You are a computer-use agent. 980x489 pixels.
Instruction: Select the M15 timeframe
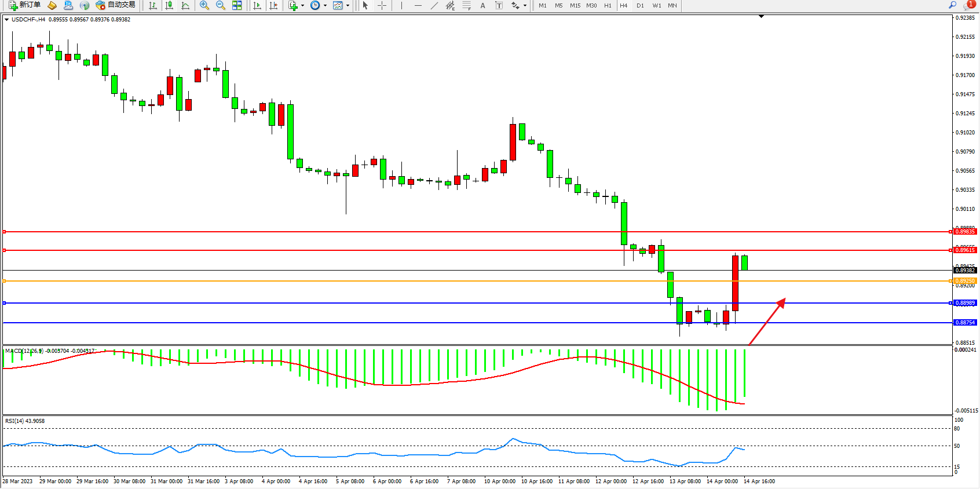point(575,5)
